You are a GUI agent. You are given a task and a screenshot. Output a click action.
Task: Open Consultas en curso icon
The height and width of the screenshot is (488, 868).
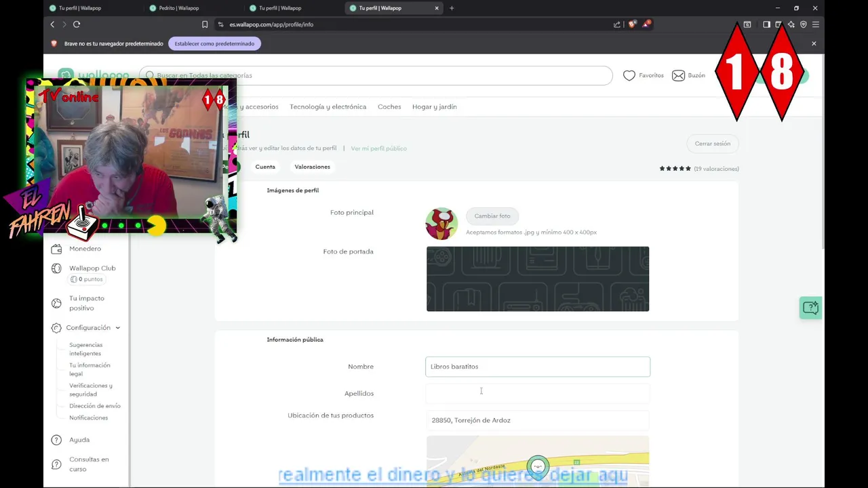tap(56, 464)
